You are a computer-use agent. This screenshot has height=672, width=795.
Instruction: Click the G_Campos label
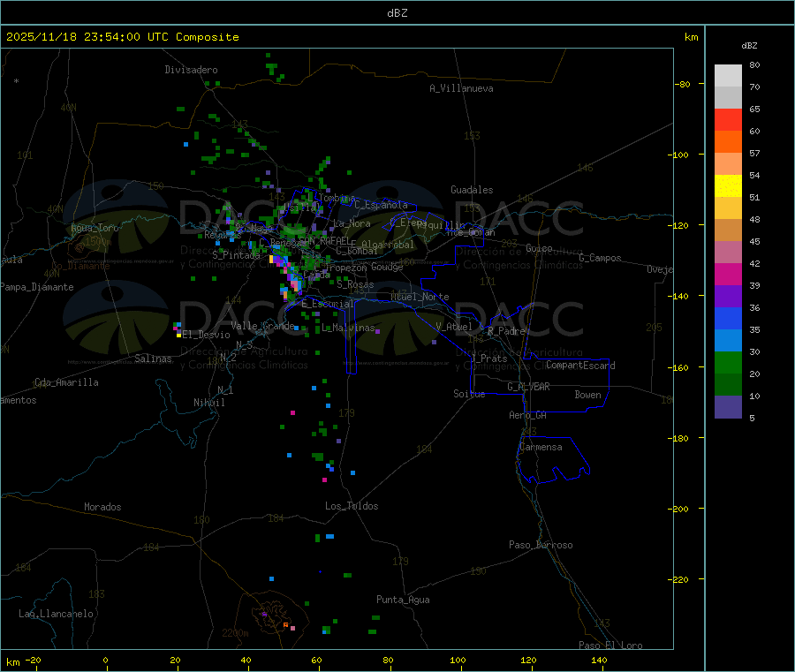pyautogui.click(x=600, y=258)
